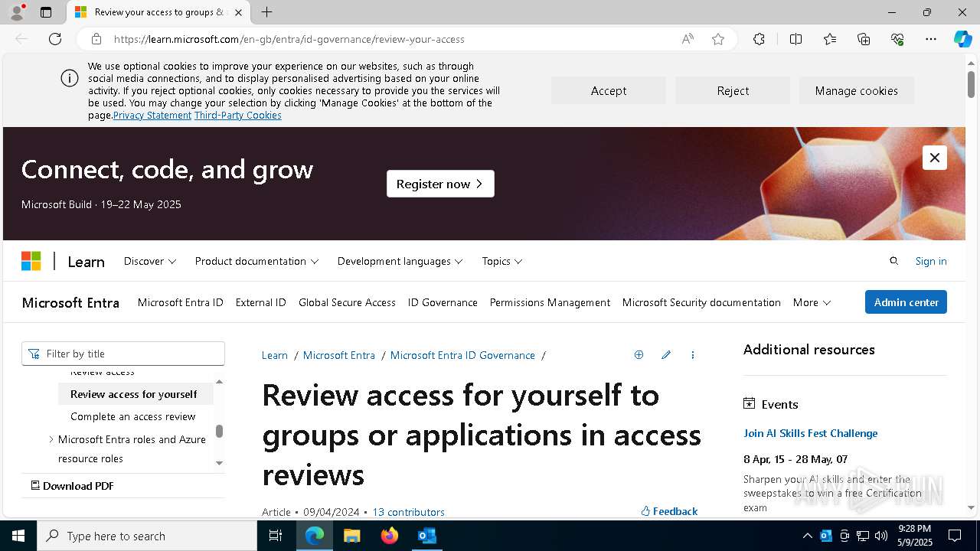Open the Privacy Statement link
Image resolution: width=980 pixels, height=551 pixels.
click(x=152, y=116)
